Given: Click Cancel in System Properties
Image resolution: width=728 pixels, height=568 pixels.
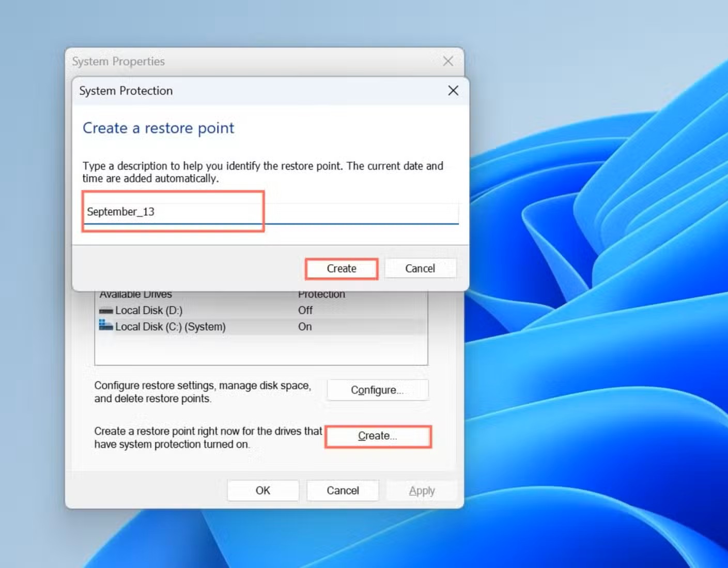Looking at the screenshot, I should (x=343, y=490).
